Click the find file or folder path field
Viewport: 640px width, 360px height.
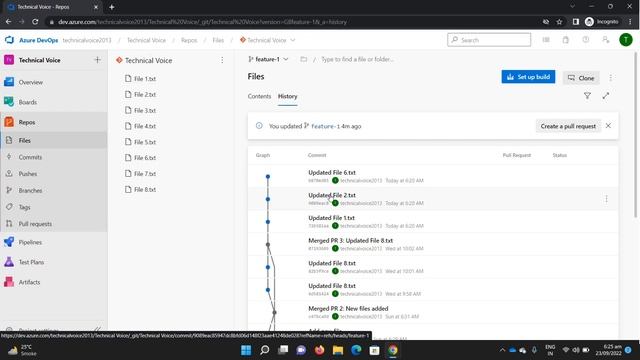coord(358,60)
